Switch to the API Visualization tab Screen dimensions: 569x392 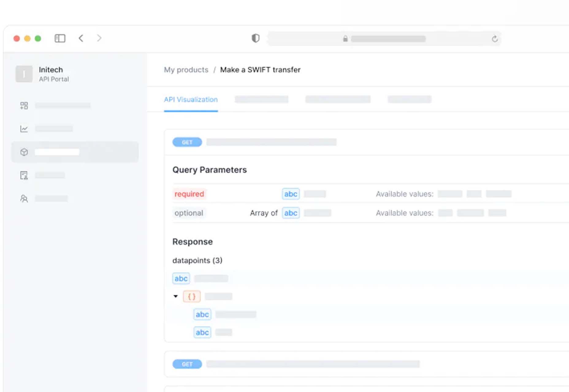point(191,100)
